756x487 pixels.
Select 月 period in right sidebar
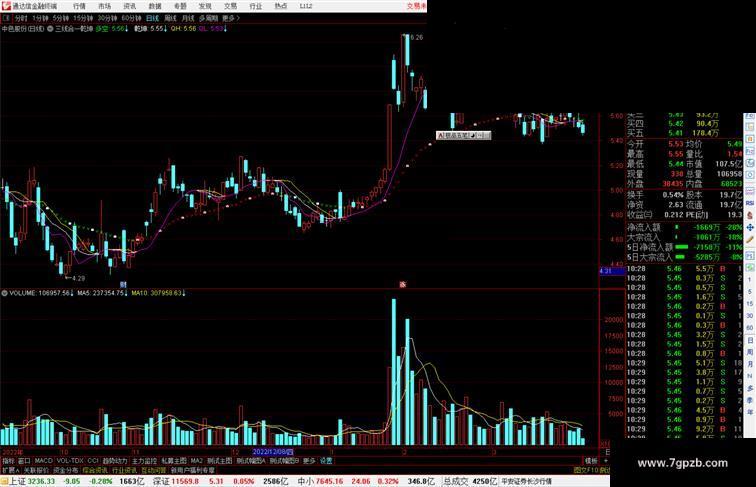click(x=750, y=364)
